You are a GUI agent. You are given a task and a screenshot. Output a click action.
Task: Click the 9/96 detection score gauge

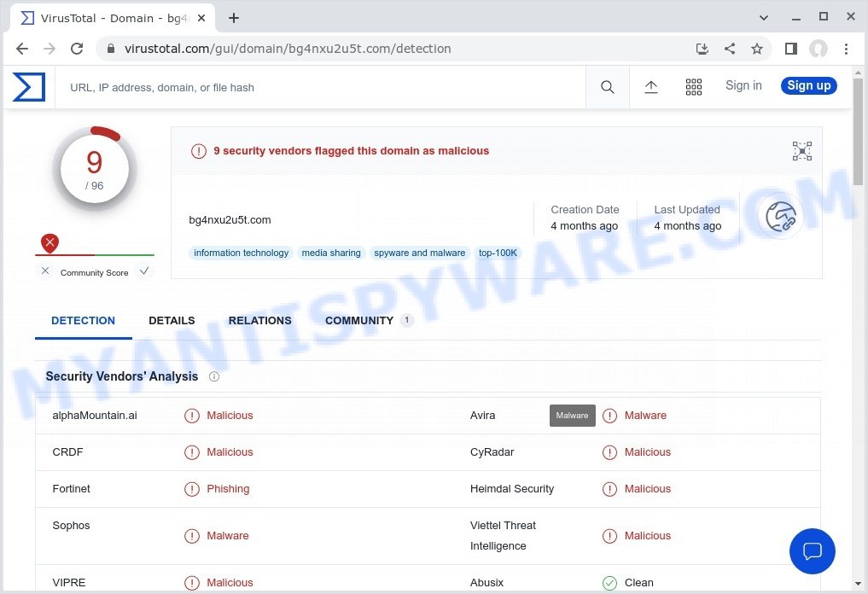(x=95, y=169)
